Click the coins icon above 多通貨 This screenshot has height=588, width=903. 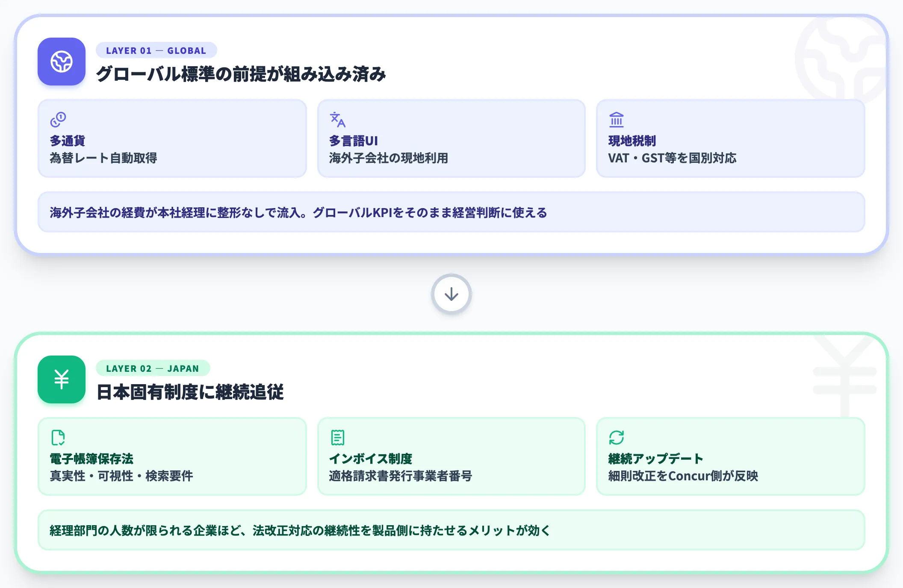[x=58, y=120]
